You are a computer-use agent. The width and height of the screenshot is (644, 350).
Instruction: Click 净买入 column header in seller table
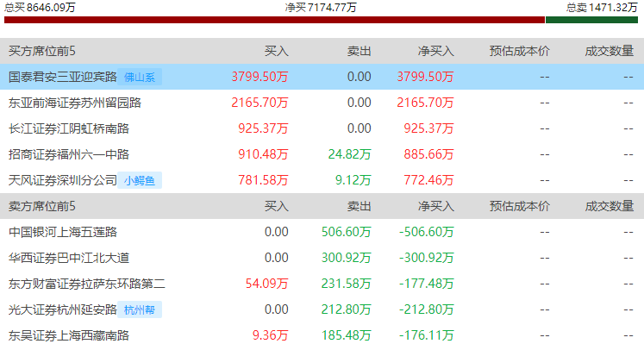tap(435, 206)
